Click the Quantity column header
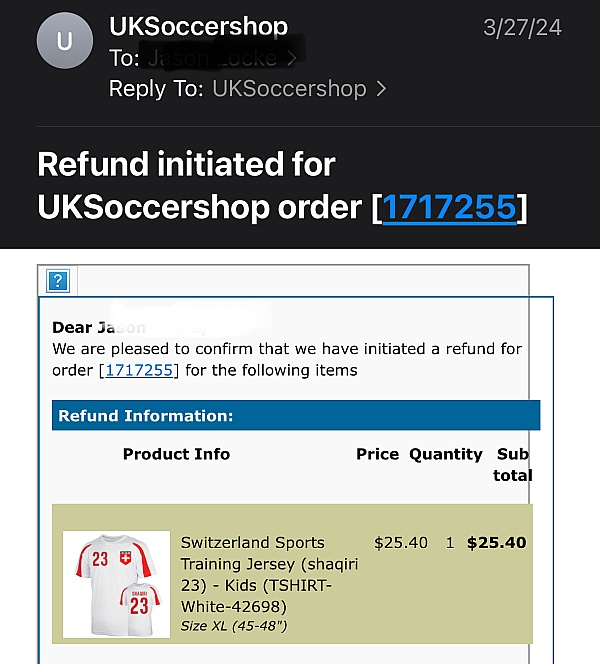The width and height of the screenshot is (600, 664). [x=445, y=454]
